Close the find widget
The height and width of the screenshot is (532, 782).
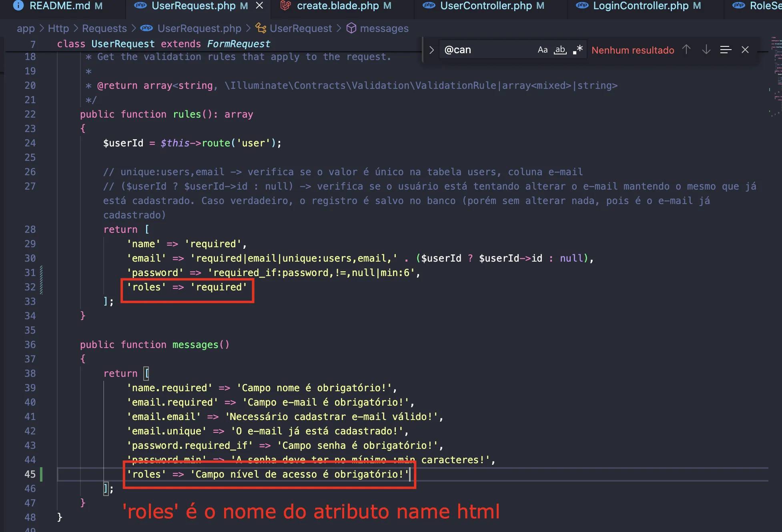click(745, 50)
